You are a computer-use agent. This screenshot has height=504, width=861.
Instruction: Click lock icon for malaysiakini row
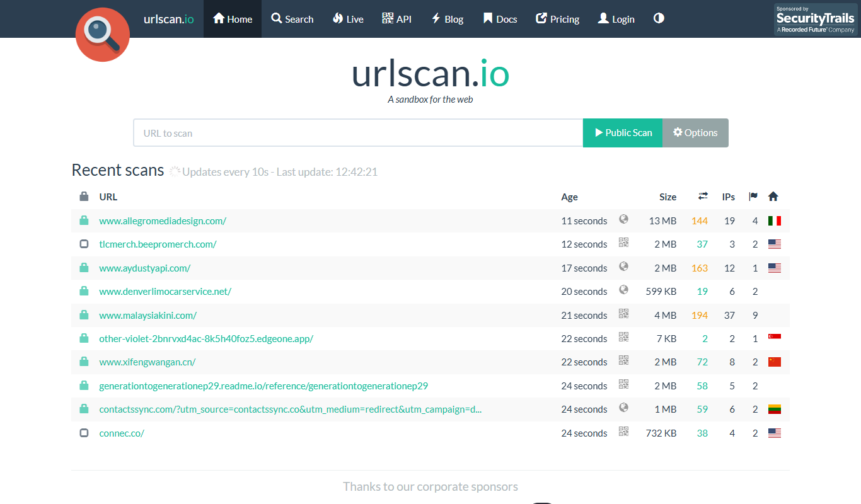(84, 315)
